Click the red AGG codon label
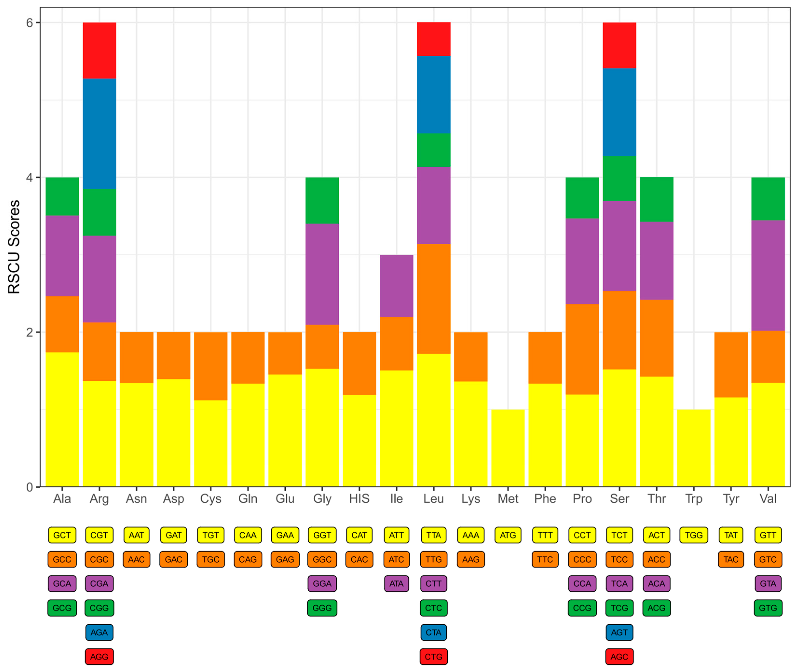This screenshot has height=672, width=797. (x=99, y=656)
